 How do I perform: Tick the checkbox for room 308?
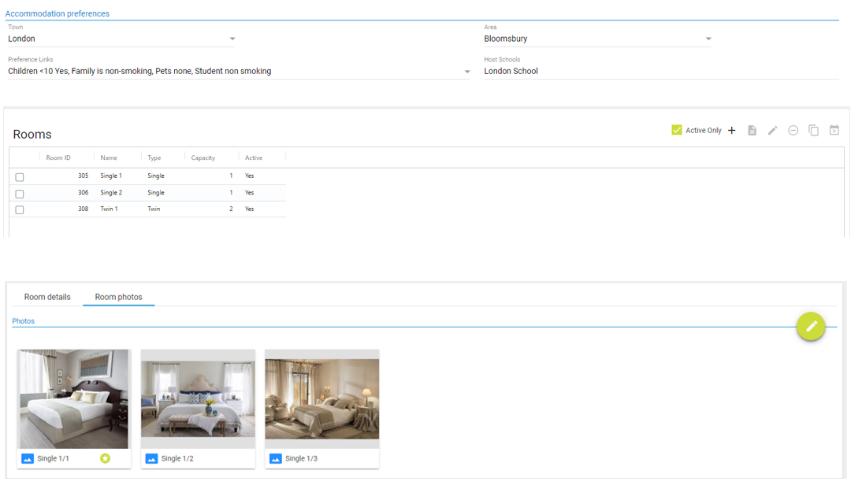coord(20,209)
